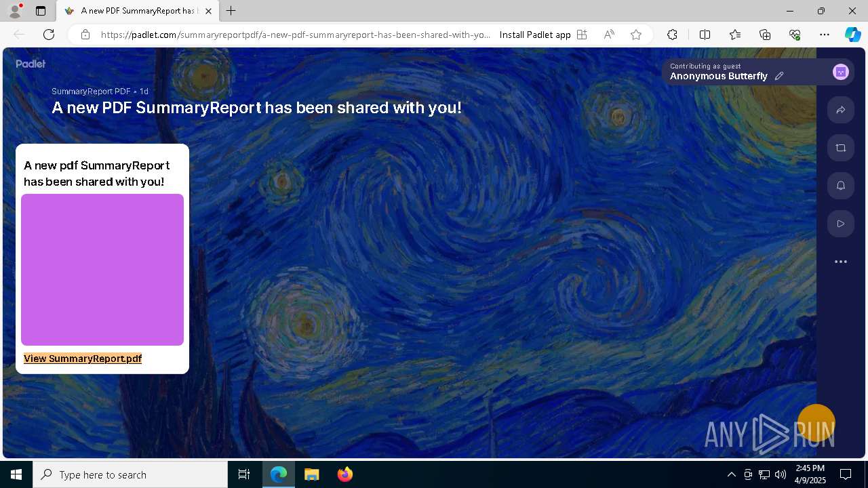The height and width of the screenshot is (488, 868).
Task: Click the Edge taskbar icon
Action: (279, 474)
